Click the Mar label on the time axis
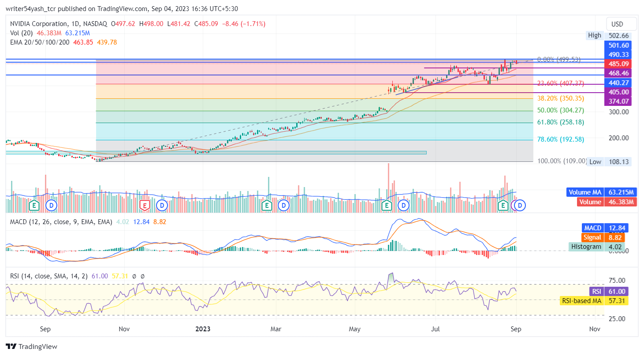 point(276,329)
